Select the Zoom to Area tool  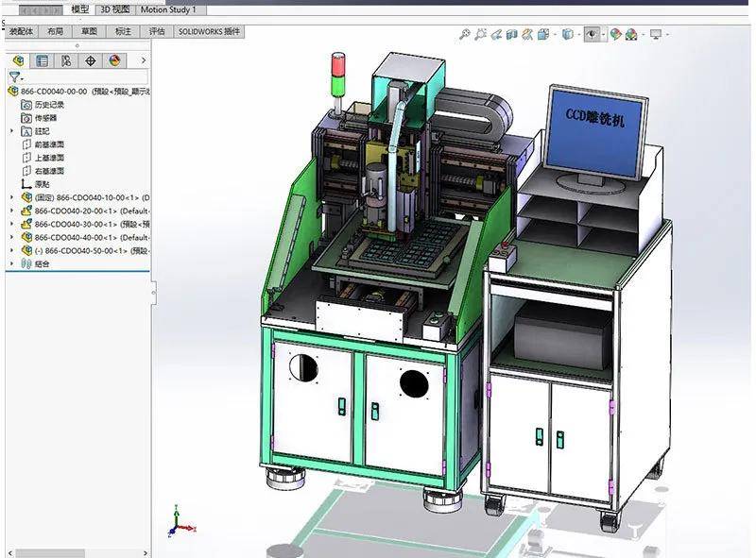(x=480, y=34)
